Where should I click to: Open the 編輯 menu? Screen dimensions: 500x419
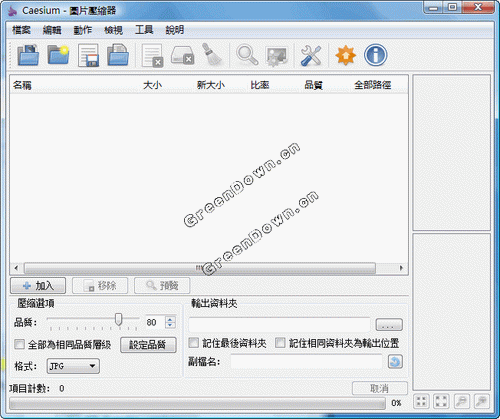[x=52, y=30]
